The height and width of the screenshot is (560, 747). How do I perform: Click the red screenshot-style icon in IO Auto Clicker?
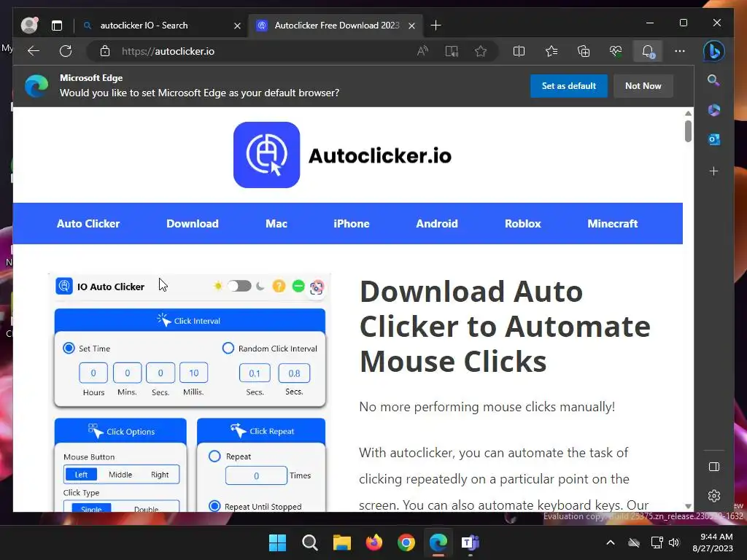pos(317,287)
